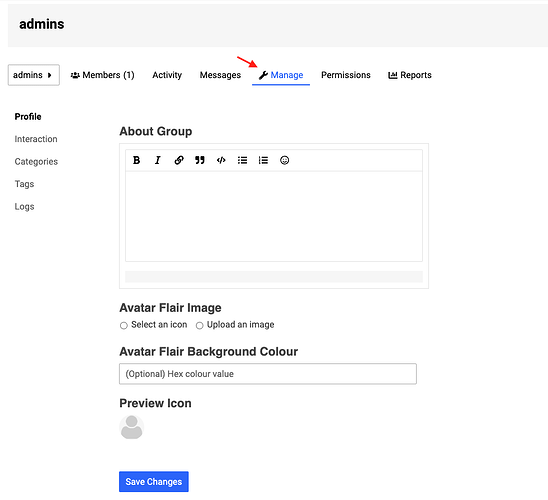
Task: Switch to the Members (1) tab
Action: 102,75
